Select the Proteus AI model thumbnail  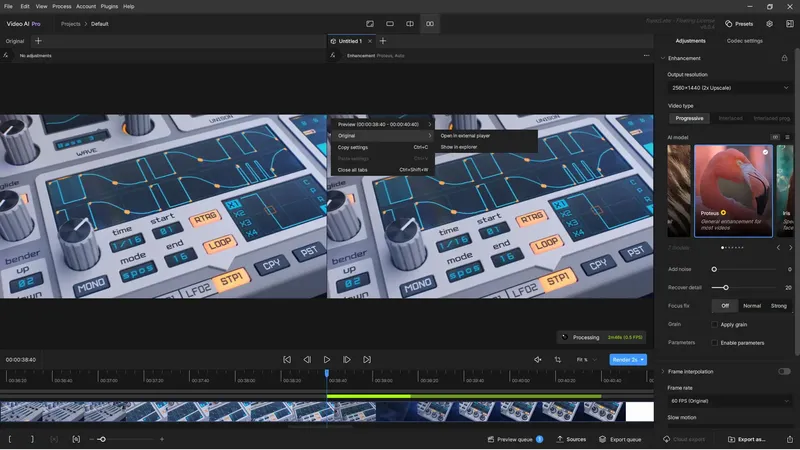coord(733,191)
